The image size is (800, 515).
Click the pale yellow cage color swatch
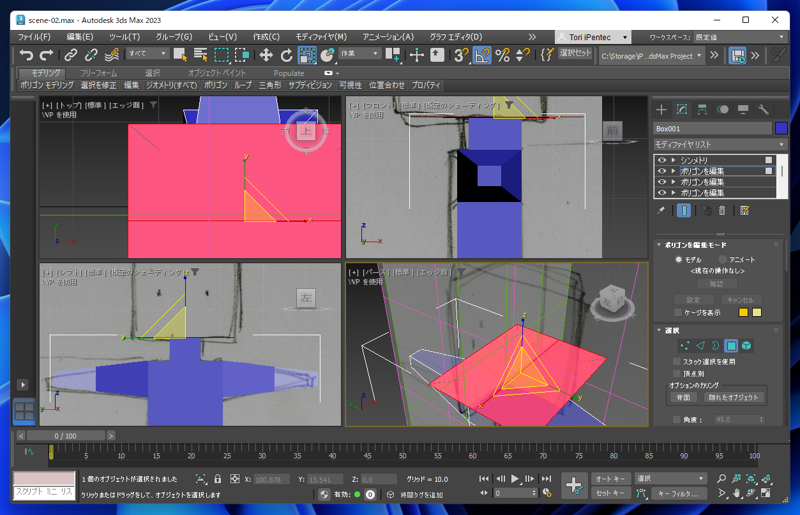757,312
